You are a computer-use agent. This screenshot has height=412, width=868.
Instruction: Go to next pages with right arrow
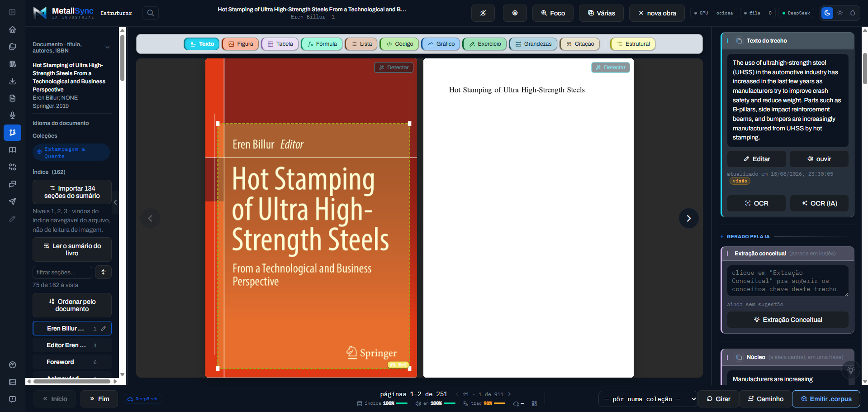[689, 218]
